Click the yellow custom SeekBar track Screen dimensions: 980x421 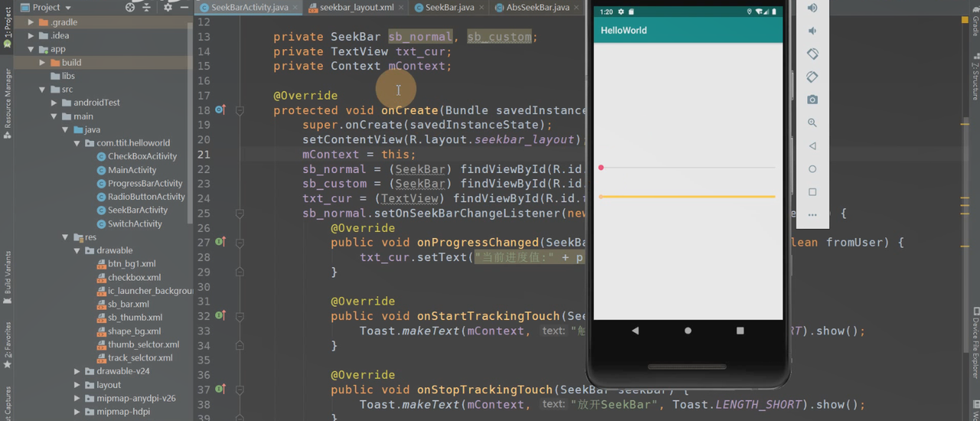[x=688, y=197]
